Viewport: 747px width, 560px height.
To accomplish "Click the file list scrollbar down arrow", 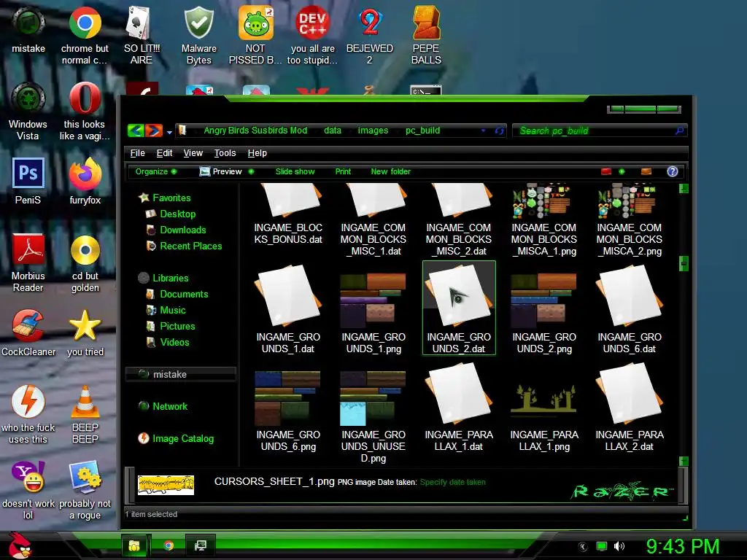I will (683, 461).
